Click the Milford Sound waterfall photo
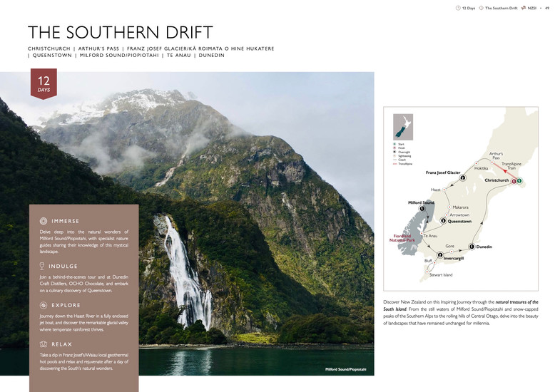The width and height of the screenshot is (555, 392). 187,224
